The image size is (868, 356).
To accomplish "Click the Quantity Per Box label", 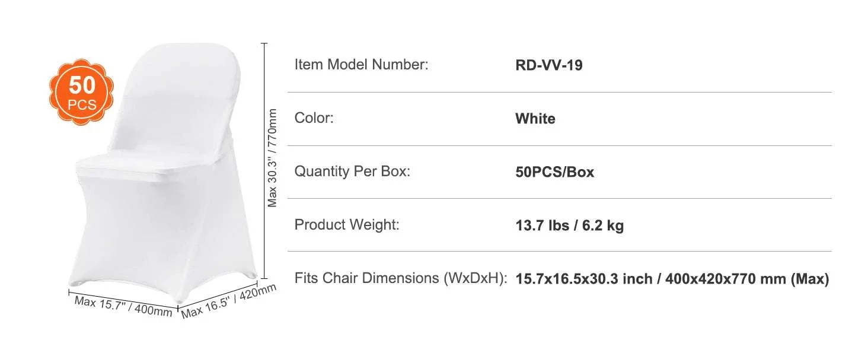I will (352, 171).
